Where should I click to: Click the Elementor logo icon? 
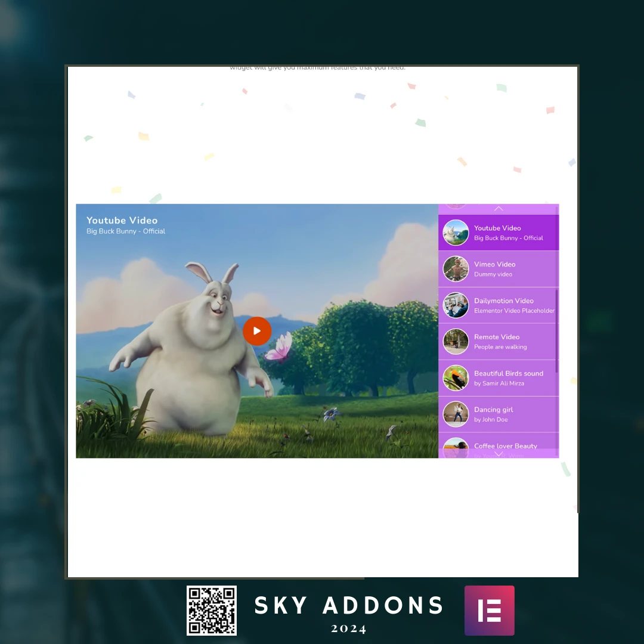pos(489,611)
